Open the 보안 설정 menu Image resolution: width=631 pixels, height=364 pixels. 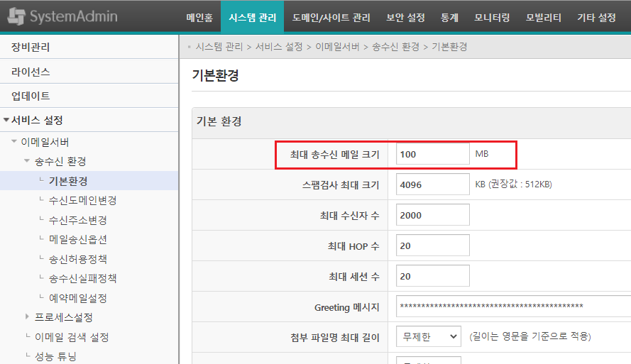pos(405,17)
